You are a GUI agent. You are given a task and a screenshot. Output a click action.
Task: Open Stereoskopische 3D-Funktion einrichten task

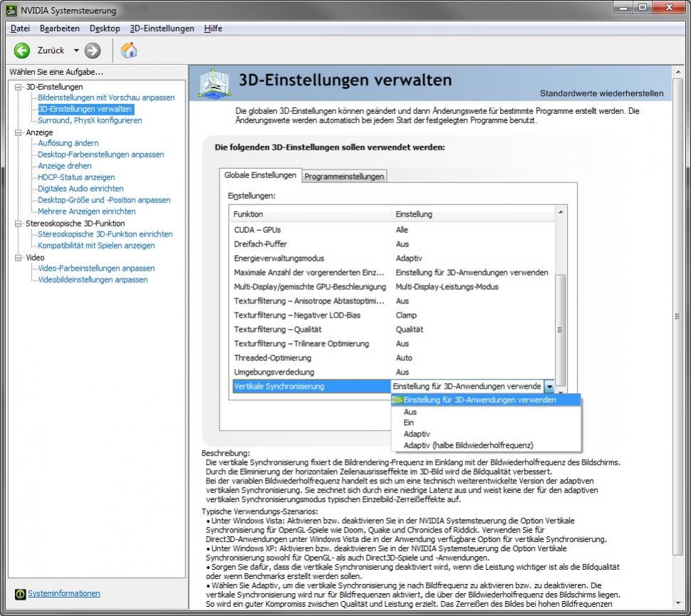click(105, 234)
